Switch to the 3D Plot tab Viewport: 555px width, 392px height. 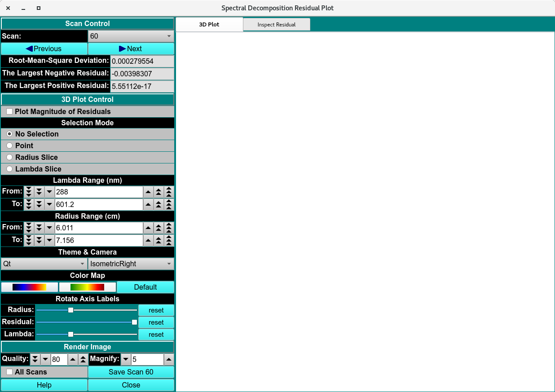click(x=209, y=24)
